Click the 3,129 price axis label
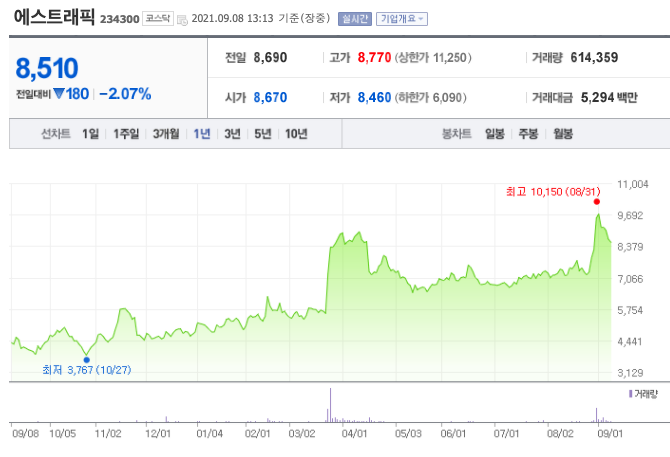 (630, 373)
